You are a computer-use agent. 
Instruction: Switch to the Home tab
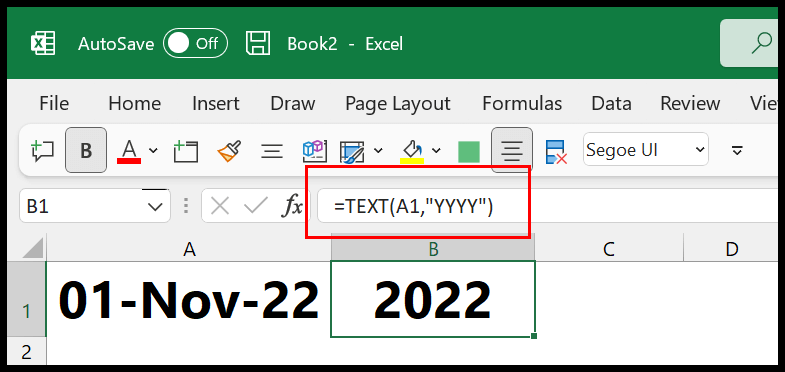tap(134, 104)
